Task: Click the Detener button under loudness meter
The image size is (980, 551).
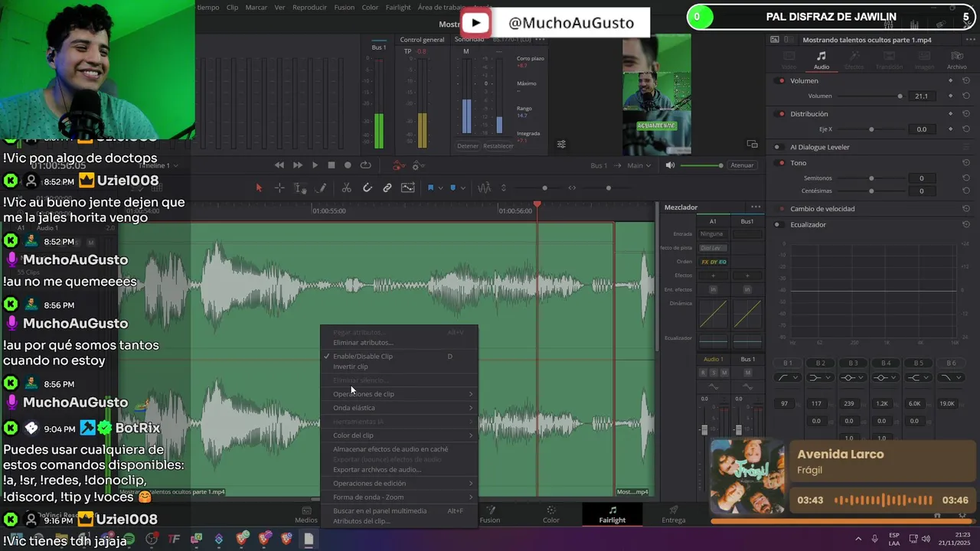Action: tap(468, 146)
